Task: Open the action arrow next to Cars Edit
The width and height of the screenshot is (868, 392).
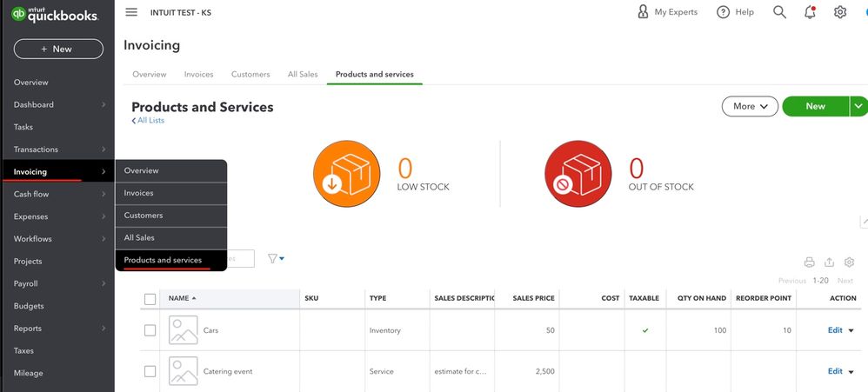Action: [x=851, y=330]
